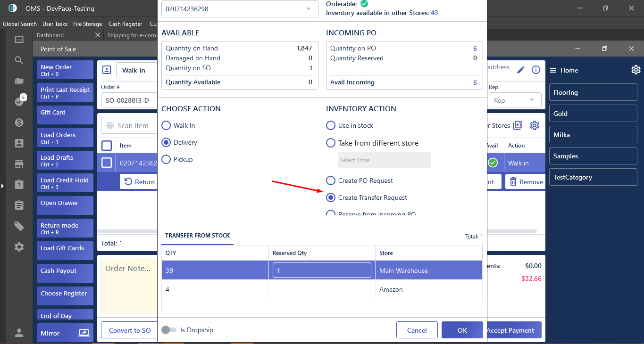The width and height of the screenshot is (644, 344).
Task: Open the dashboard grid icon in left sidebar
Action: 19,40
